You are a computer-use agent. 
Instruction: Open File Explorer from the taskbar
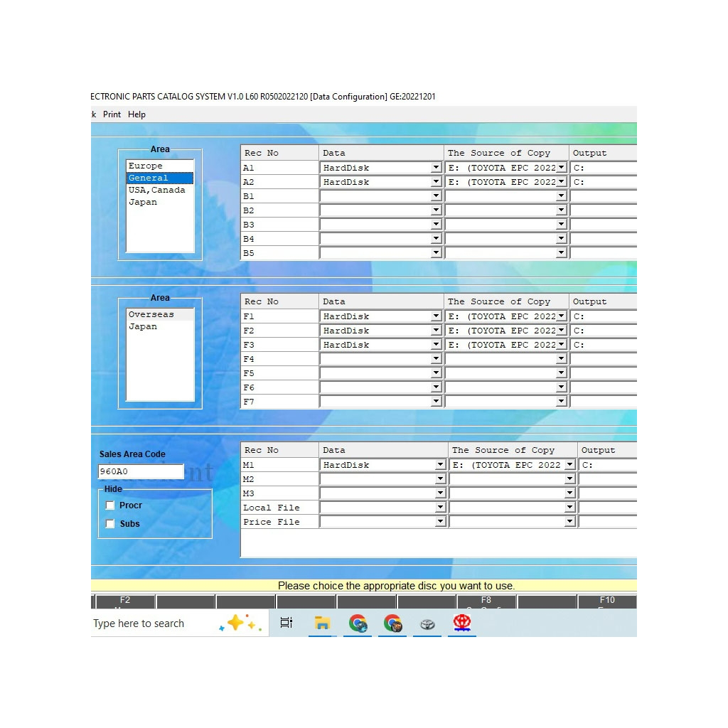click(x=322, y=623)
